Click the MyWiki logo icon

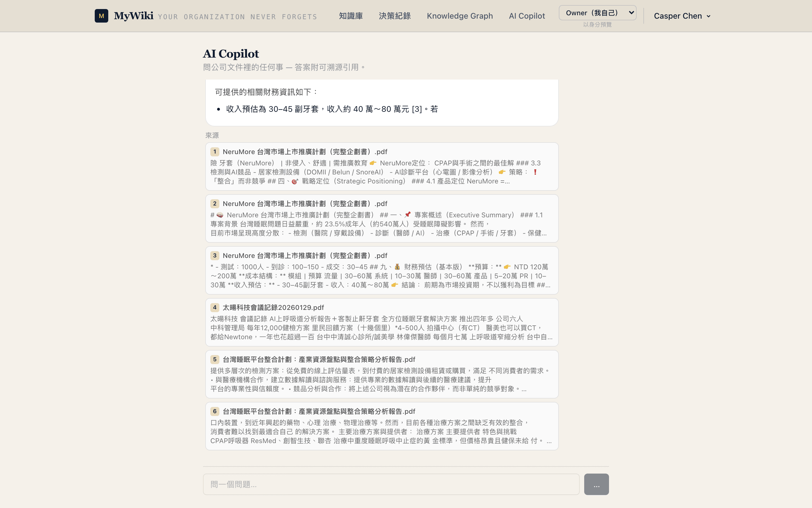pyautogui.click(x=101, y=16)
